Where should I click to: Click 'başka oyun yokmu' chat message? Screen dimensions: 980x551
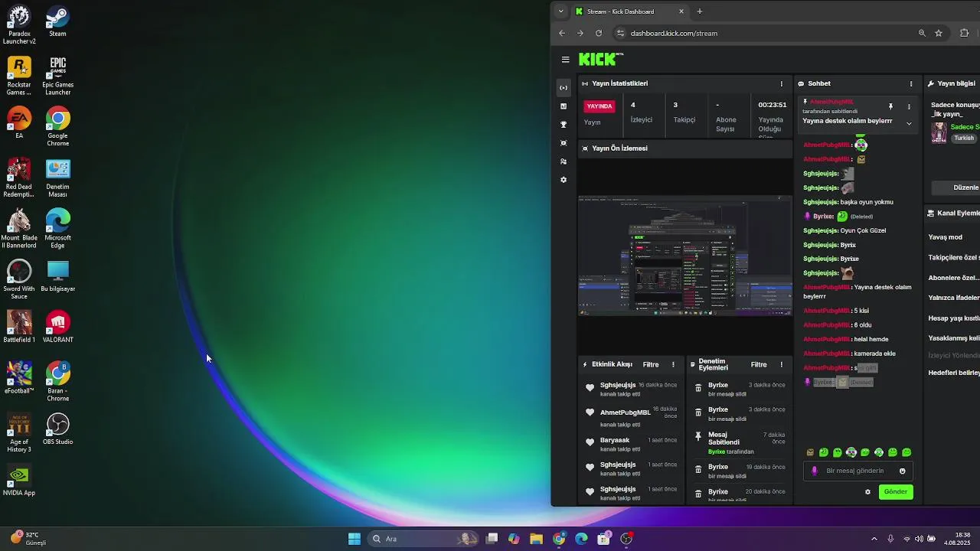click(x=867, y=202)
